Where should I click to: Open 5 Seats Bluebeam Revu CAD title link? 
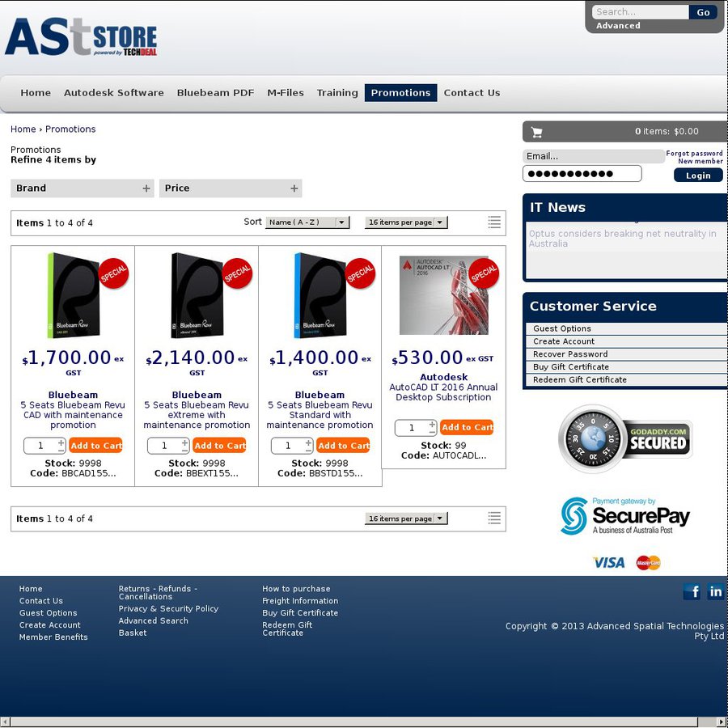tap(73, 415)
